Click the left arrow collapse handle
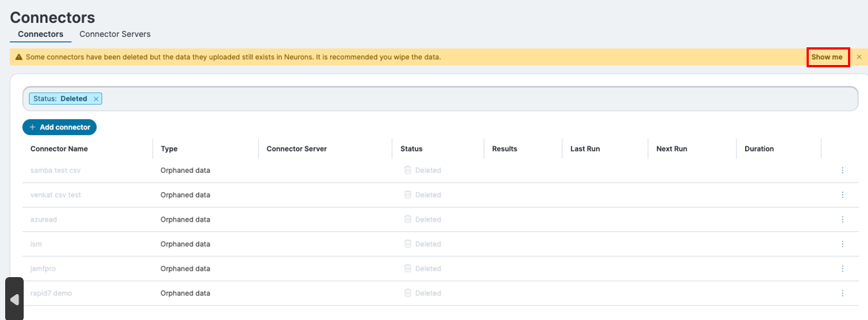Viewport: 868px width, 320px height. pos(14,299)
